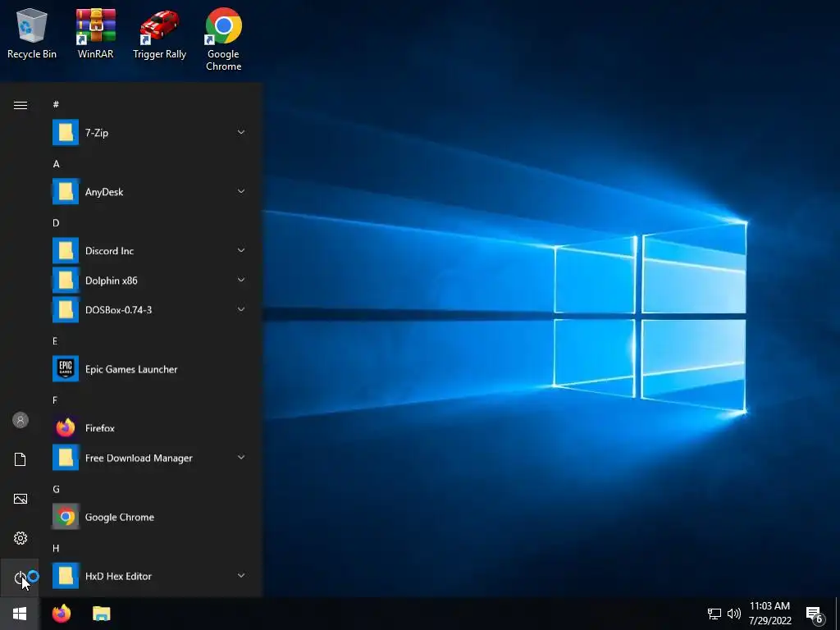
Task: Select the Trigger Rally desktop shortcut
Action: (159, 34)
